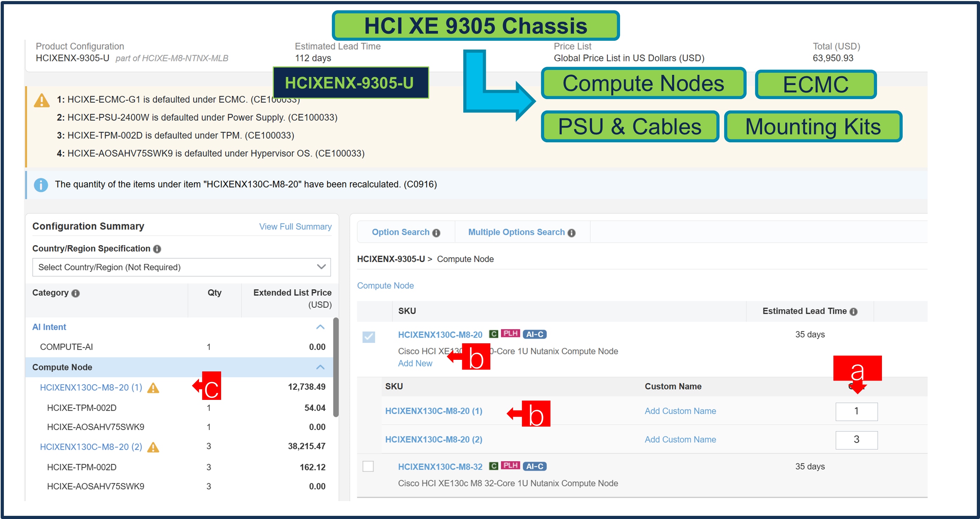Click info icon beside Category header
The image size is (980, 519).
coord(75,293)
